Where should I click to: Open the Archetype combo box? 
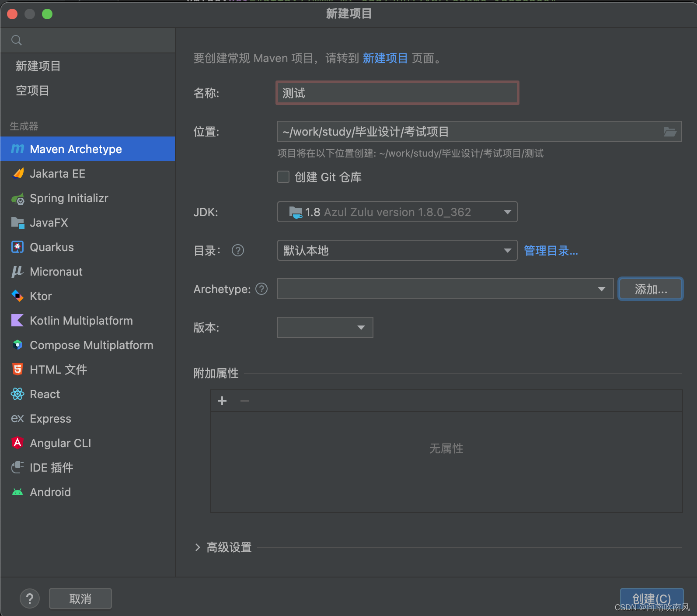(x=445, y=289)
